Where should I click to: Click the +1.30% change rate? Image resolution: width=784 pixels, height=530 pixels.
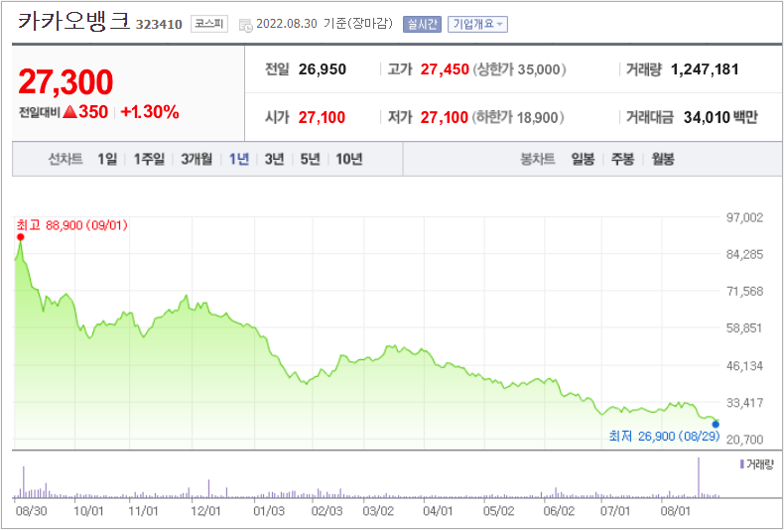[150, 112]
